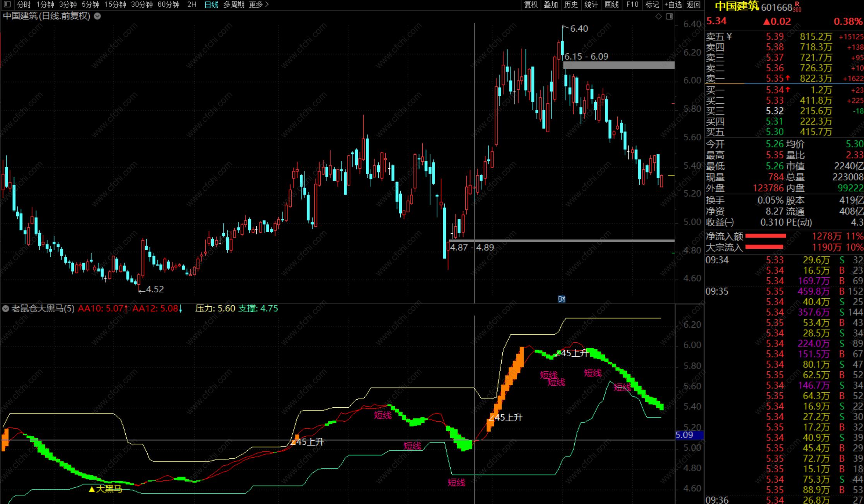864x504 pixels.
Task: Click the 财 marker on the chart's time axis
Action: [562, 299]
